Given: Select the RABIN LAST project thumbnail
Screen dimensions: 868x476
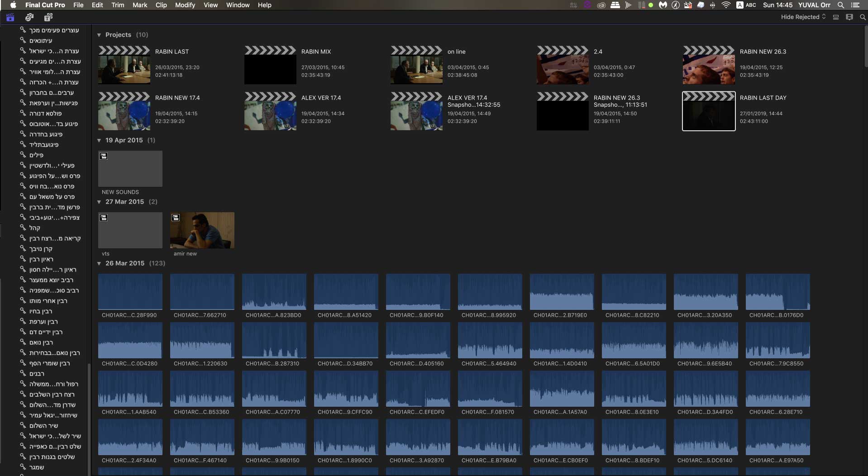Looking at the screenshot, I should pyautogui.click(x=124, y=65).
